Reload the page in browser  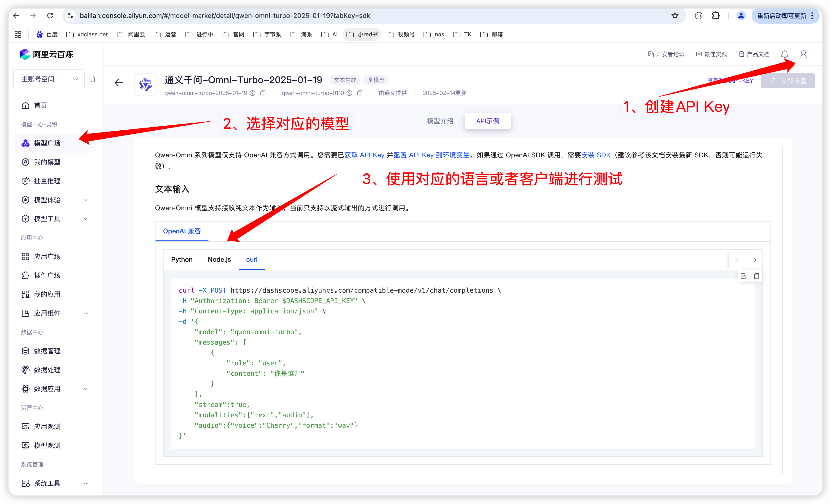pyautogui.click(x=50, y=16)
